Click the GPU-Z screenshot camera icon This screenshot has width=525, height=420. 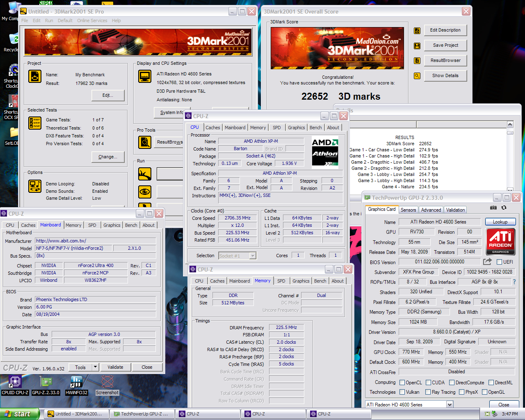(493, 208)
